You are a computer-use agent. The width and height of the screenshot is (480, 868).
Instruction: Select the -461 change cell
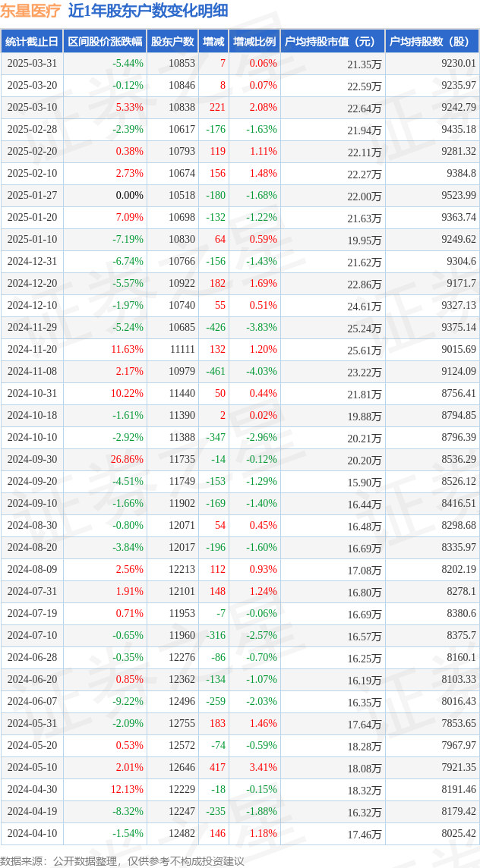coord(215,372)
